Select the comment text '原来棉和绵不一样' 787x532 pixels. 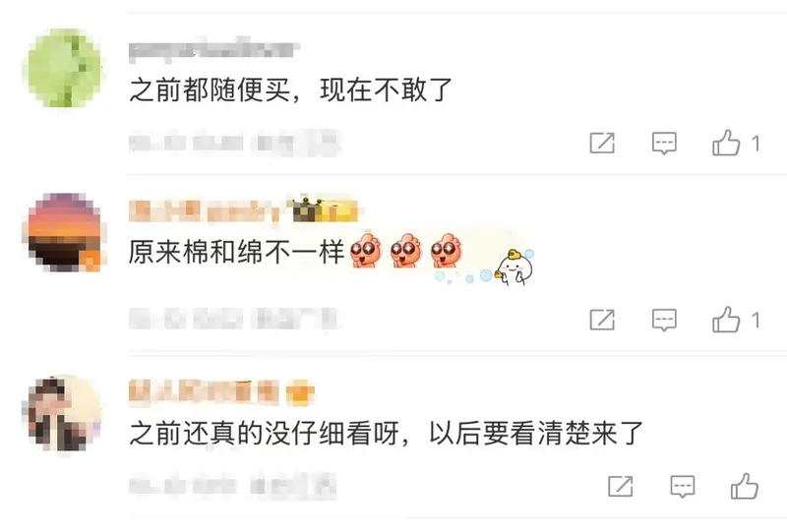[236, 252]
